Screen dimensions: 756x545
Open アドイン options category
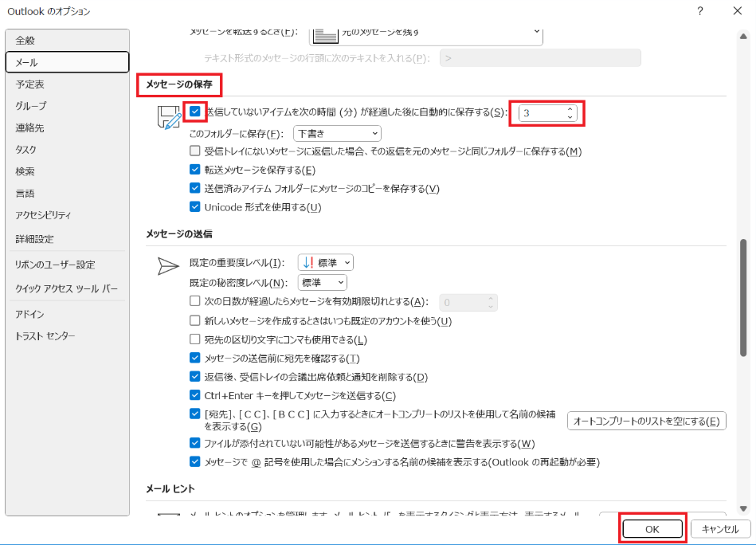tap(67, 314)
